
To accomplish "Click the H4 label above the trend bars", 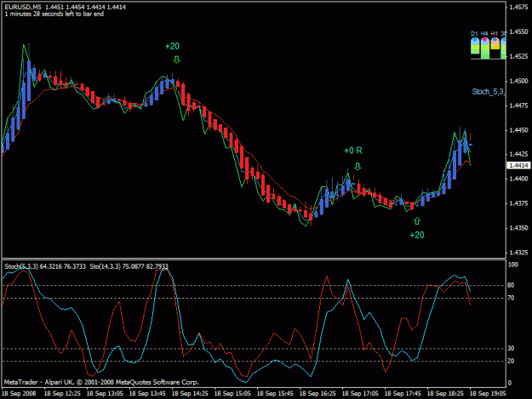I will [484, 34].
